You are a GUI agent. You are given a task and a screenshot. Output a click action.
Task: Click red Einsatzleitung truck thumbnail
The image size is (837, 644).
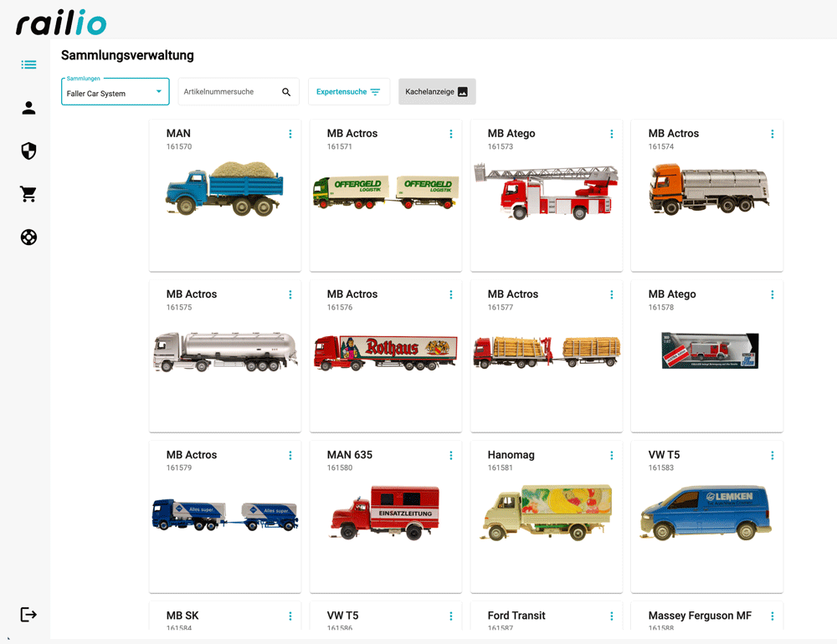tap(385, 512)
